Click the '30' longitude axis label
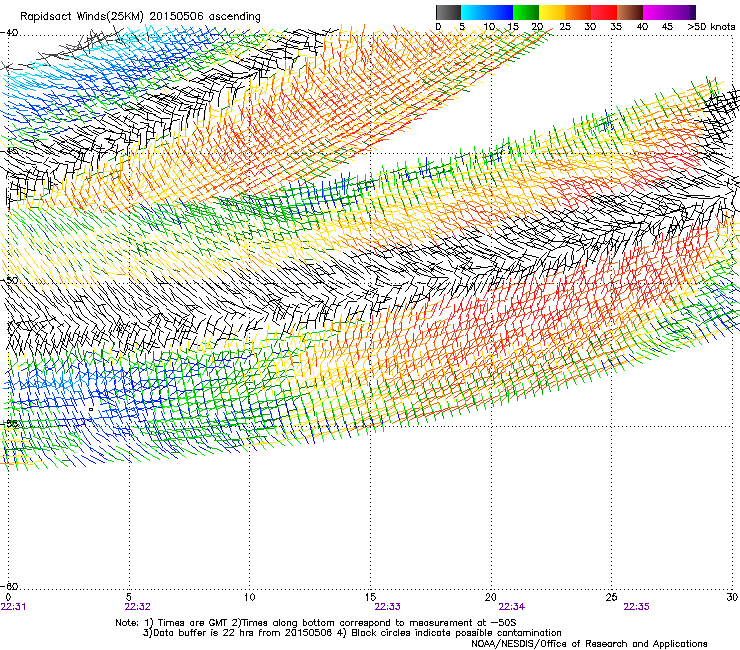Screen dimensions: 740x650 tap(732, 597)
